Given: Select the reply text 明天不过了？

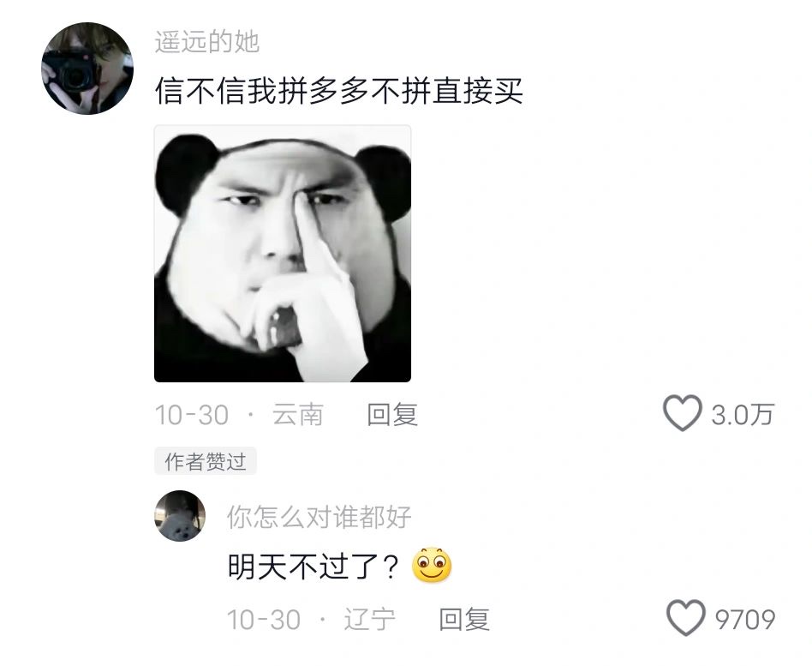Looking at the screenshot, I should click(x=313, y=566).
